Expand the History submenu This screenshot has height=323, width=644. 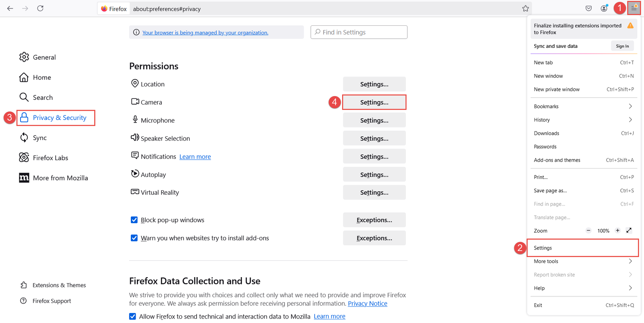pyautogui.click(x=583, y=120)
